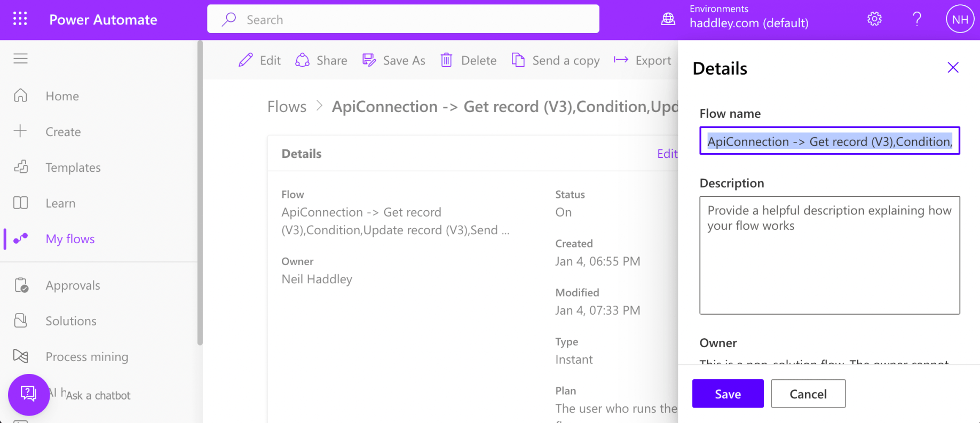Open the app launcher waffle icon
This screenshot has width=980, height=423.
[x=20, y=19]
